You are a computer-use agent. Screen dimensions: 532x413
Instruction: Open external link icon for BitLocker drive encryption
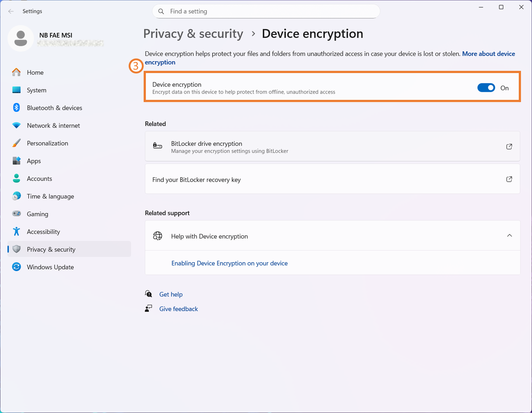click(x=509, y=146)
